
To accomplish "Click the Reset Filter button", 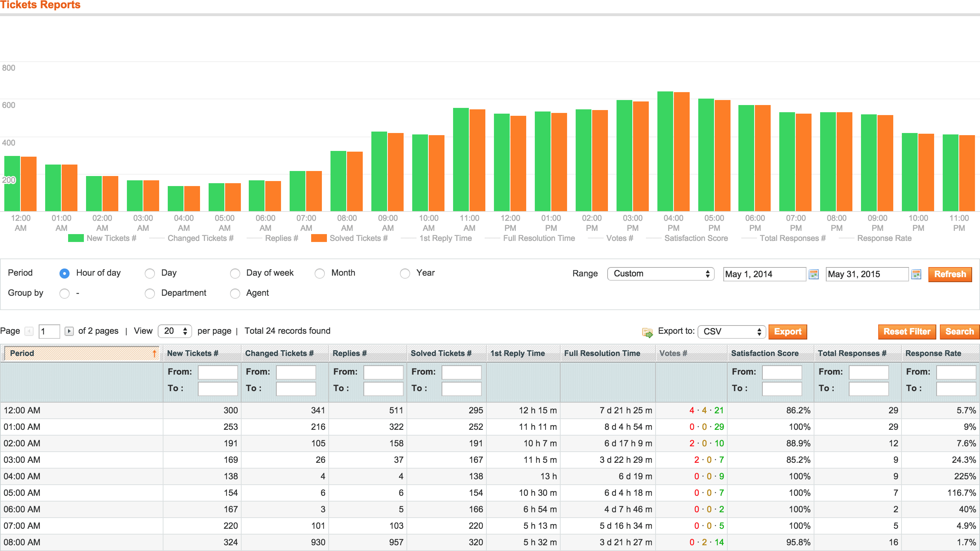I will pos(907,332).
